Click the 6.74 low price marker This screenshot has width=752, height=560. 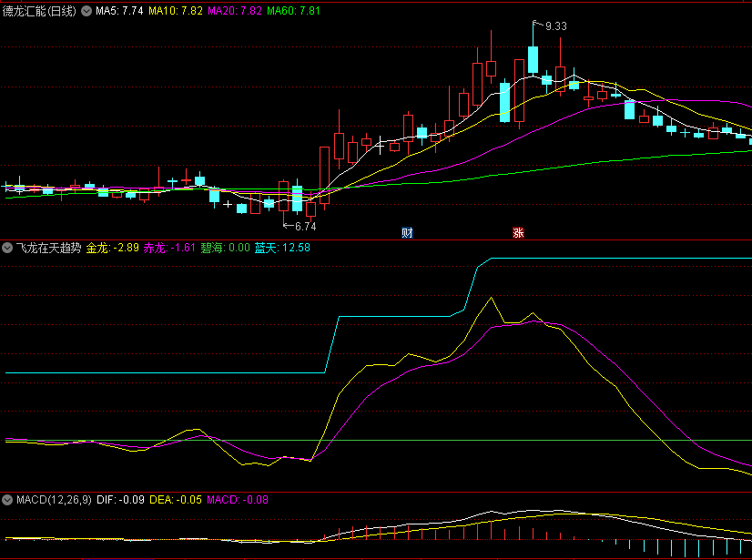(x=306, y=227)
